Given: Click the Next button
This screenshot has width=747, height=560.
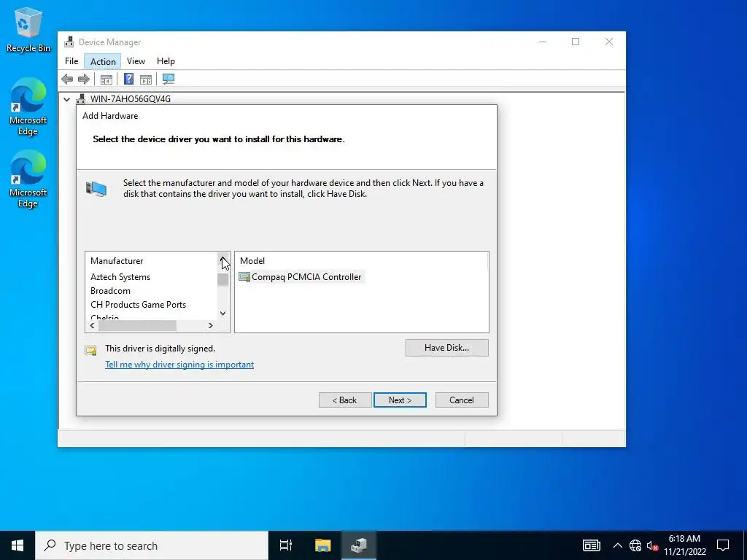Looking at the screenshot, I should [x=400, y=400].
